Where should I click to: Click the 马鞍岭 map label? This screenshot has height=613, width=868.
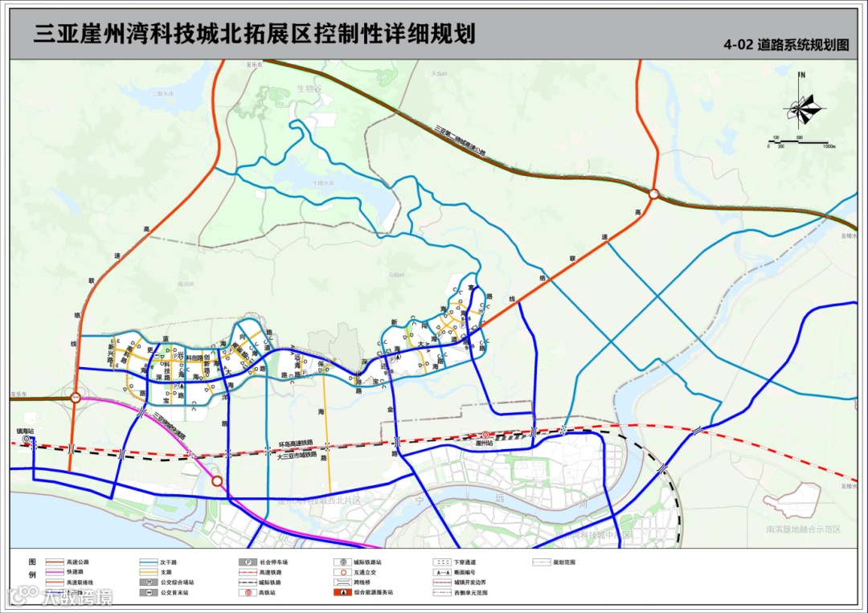(396, 275)
